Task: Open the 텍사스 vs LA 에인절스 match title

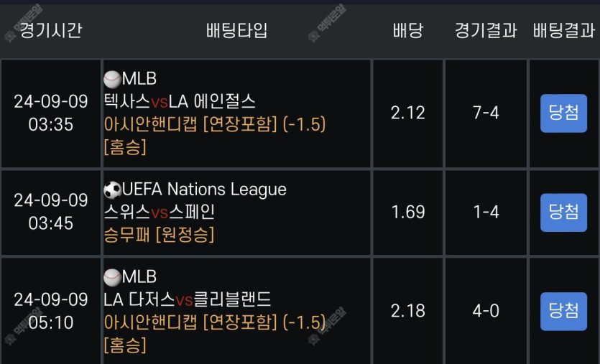Action: [180, 101]
